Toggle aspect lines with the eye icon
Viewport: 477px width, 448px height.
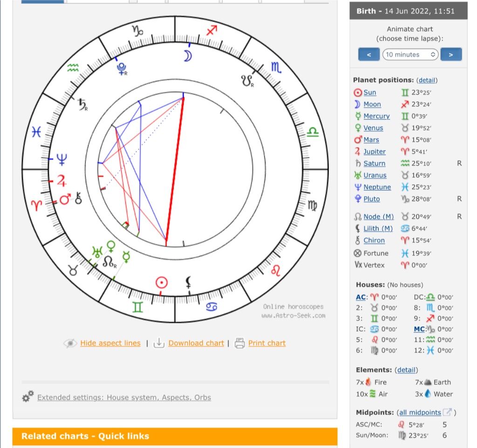click(x=70, y=343)
